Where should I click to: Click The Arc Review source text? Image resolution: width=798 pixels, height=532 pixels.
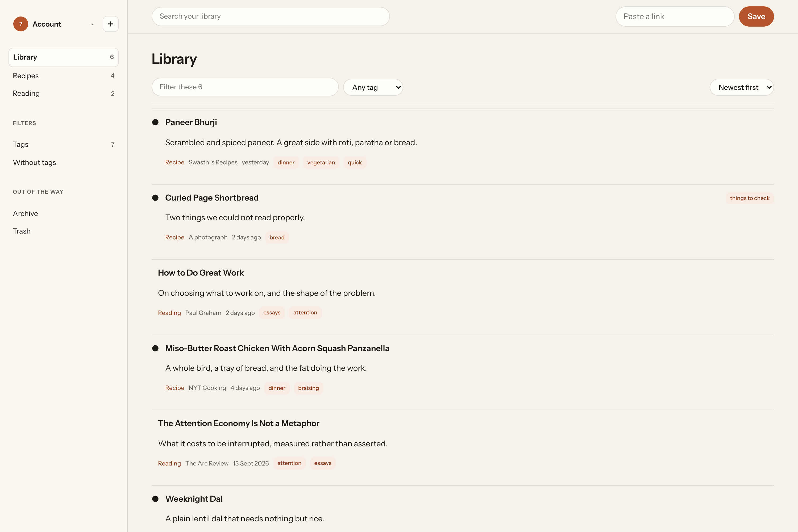[207, 463]
